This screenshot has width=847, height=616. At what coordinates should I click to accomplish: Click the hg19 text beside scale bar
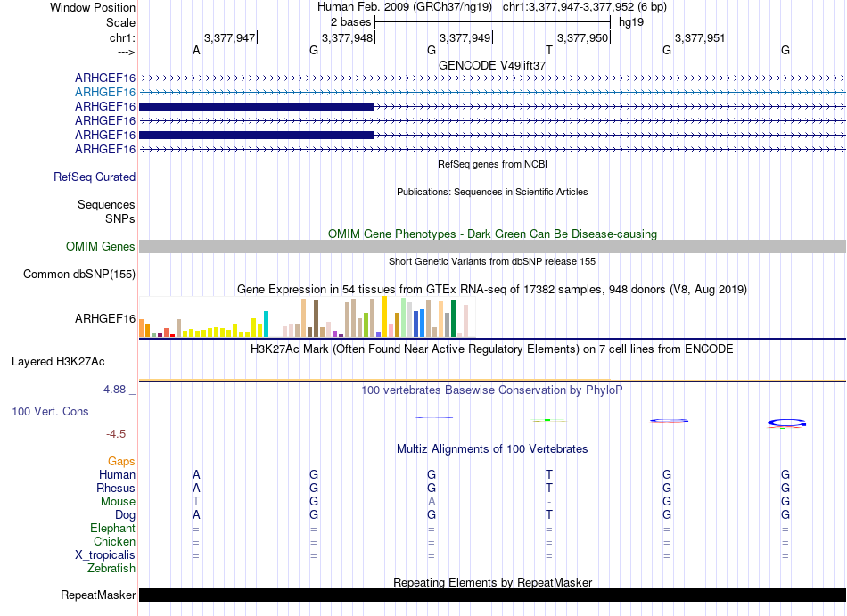tap(631, 22)
